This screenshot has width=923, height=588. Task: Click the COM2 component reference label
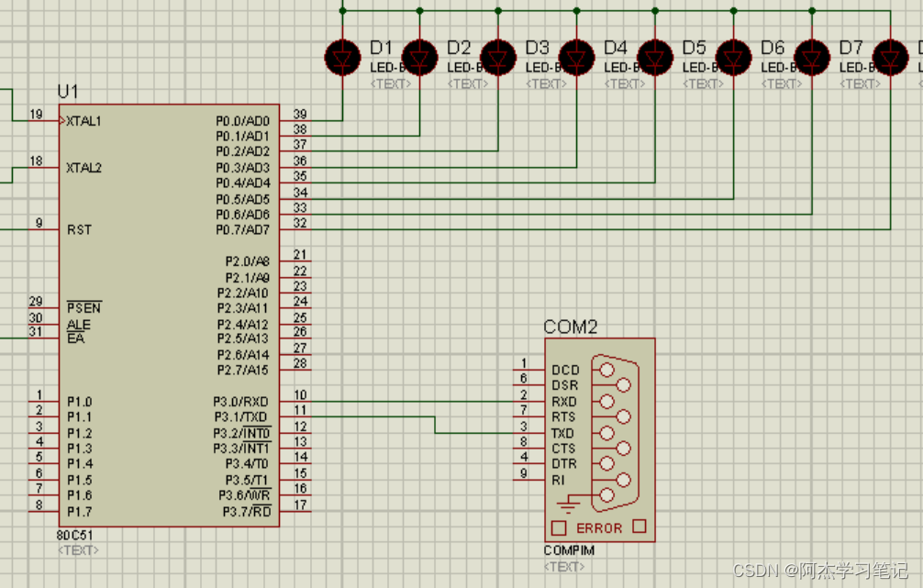(x=571, y=327)
